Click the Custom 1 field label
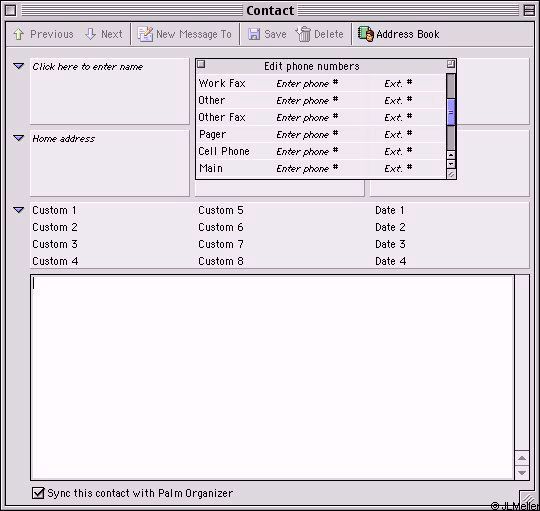 click(54, 210)
